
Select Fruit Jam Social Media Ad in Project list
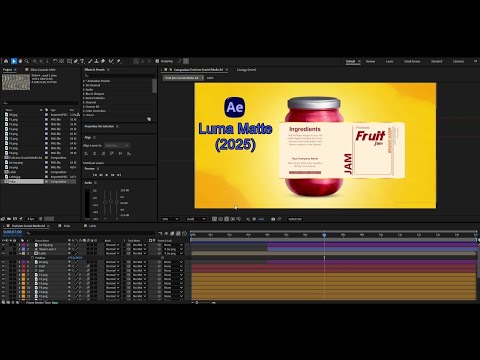coord(25,157)
